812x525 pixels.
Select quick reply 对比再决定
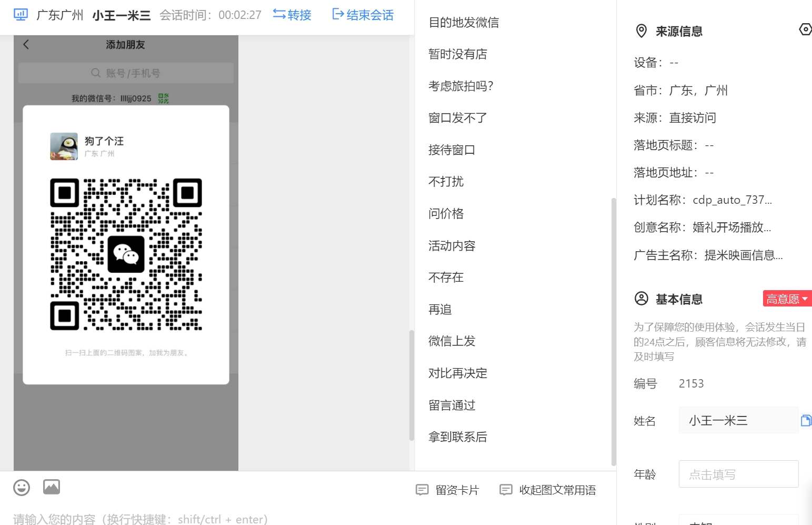[458, 373]
